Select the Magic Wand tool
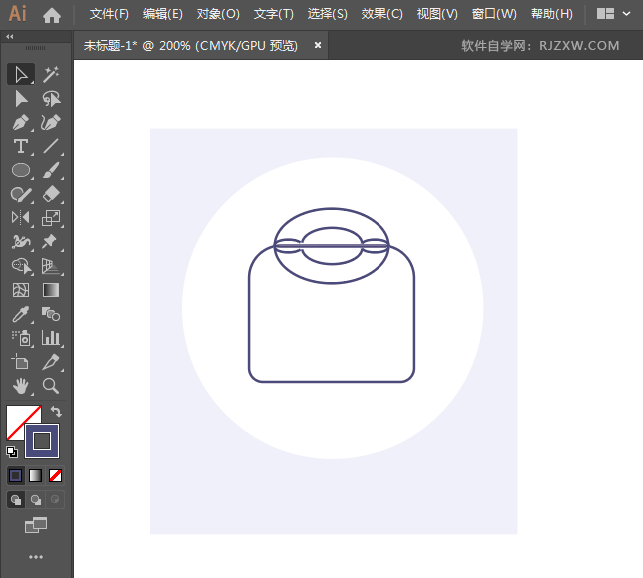The image size is (643, 578). click(51, 74)
